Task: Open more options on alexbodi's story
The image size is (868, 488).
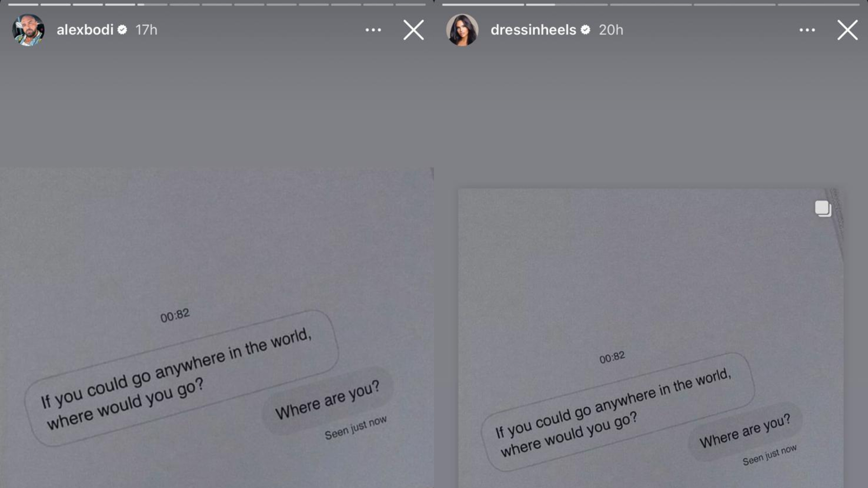Action: pyautogui.click(x=373, y=30)
